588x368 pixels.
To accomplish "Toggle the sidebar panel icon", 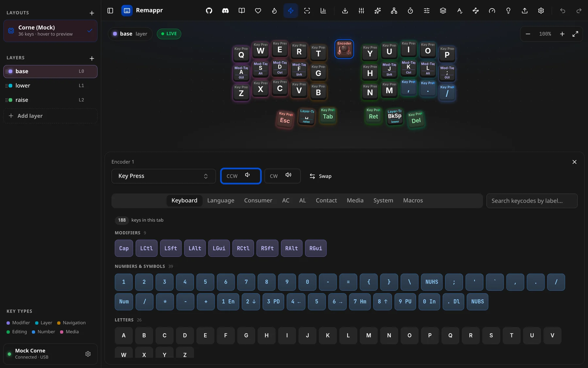I will coord(110,11).
